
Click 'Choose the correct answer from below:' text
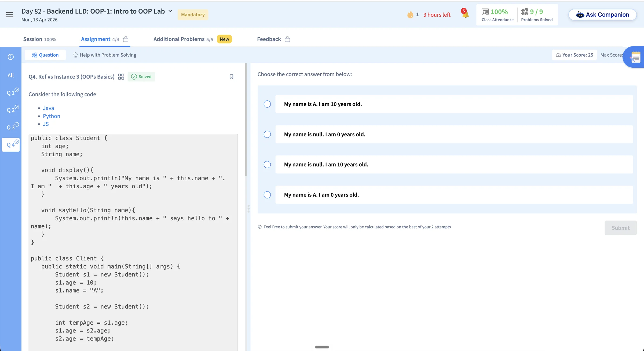[x=305, y=74]
